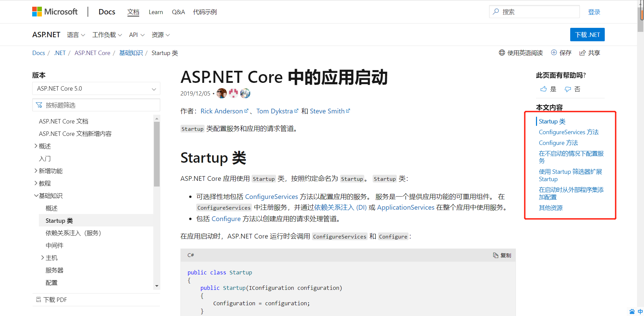Click the 登录 sign-in link
644x316 pixels.
coord(594,12)
